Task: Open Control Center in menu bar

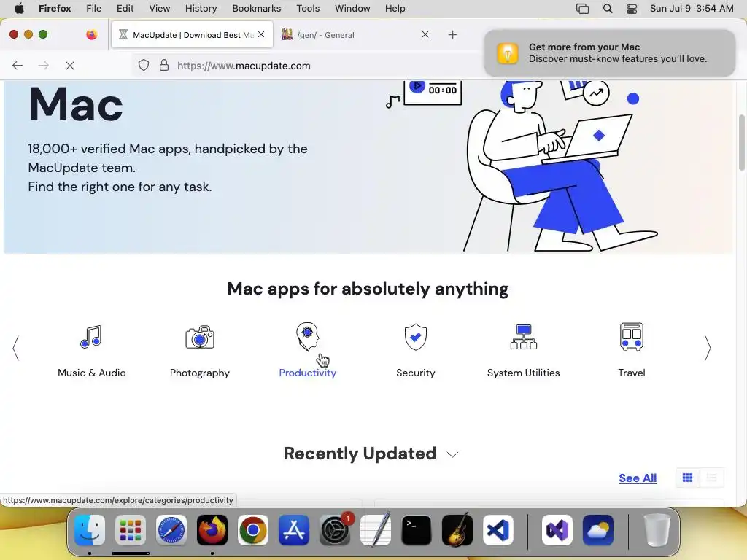Action: click(632, 9)
